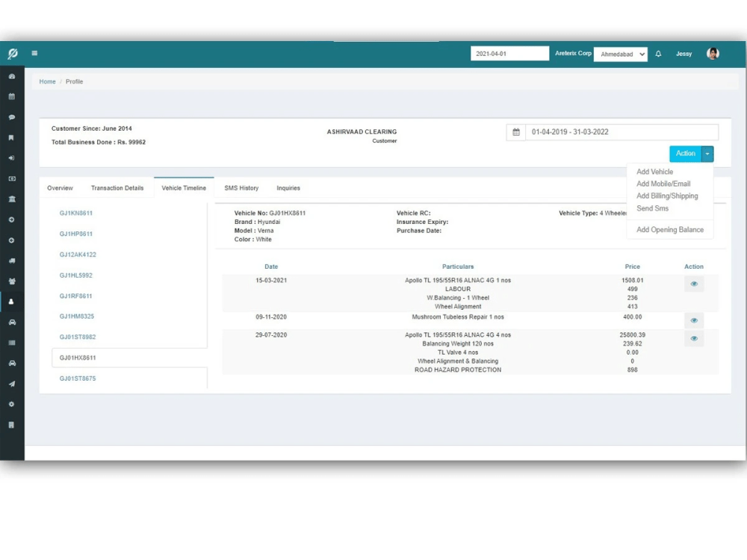Select vehicle GJ1RF8611
This screenshot has height=560, width=747.
pyautogui.click(x=75, y=296)
